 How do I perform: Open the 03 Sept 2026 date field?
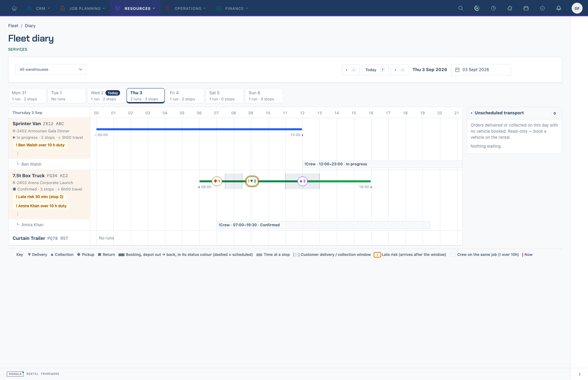point(481,70)
